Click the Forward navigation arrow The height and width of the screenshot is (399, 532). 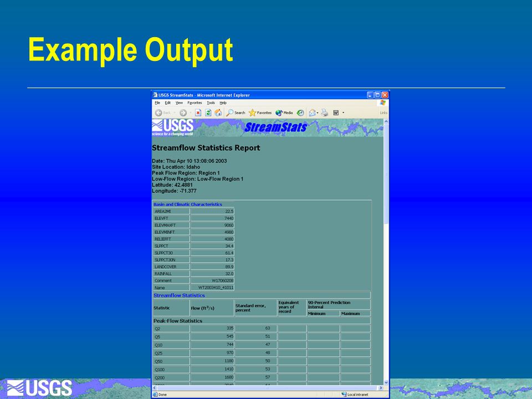183,112
